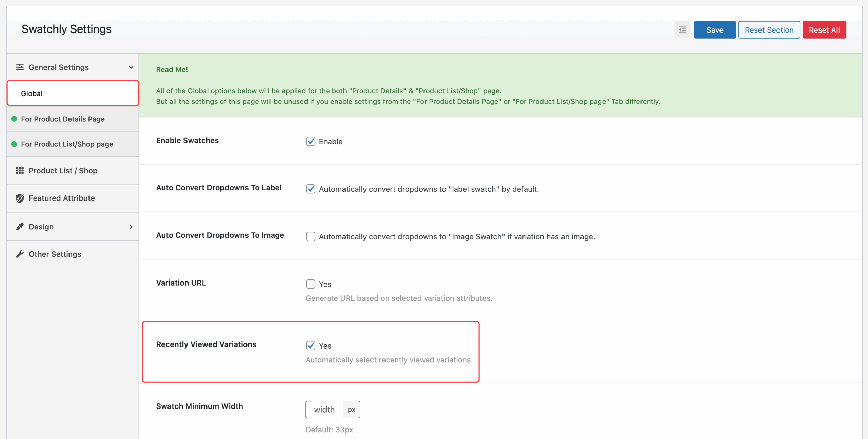This screenshot has width=868, height=439.
Task: Hit the red Reset All button
Action: pyautogui.click(x=824, y=30)
